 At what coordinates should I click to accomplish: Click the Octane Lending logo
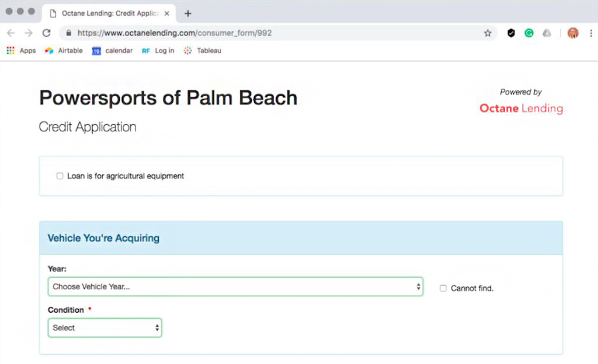pos(520,108)
